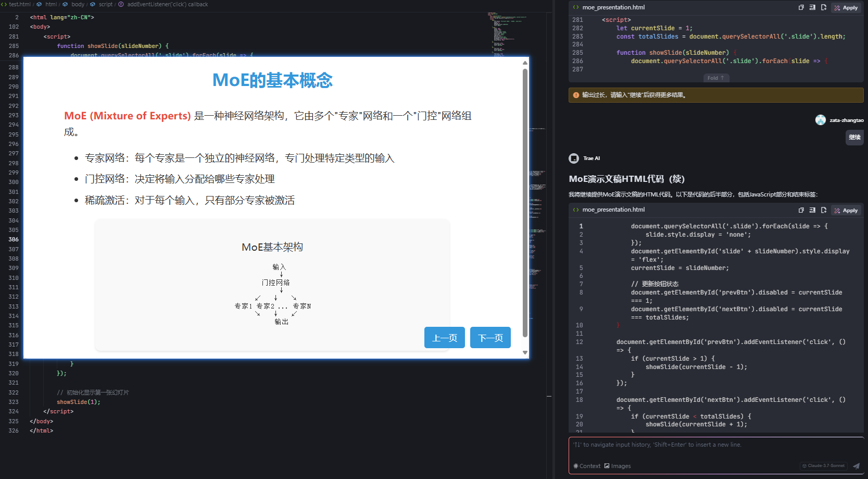Add lower code block to new file
868x479 pixels.
click(x=824, y=210)
